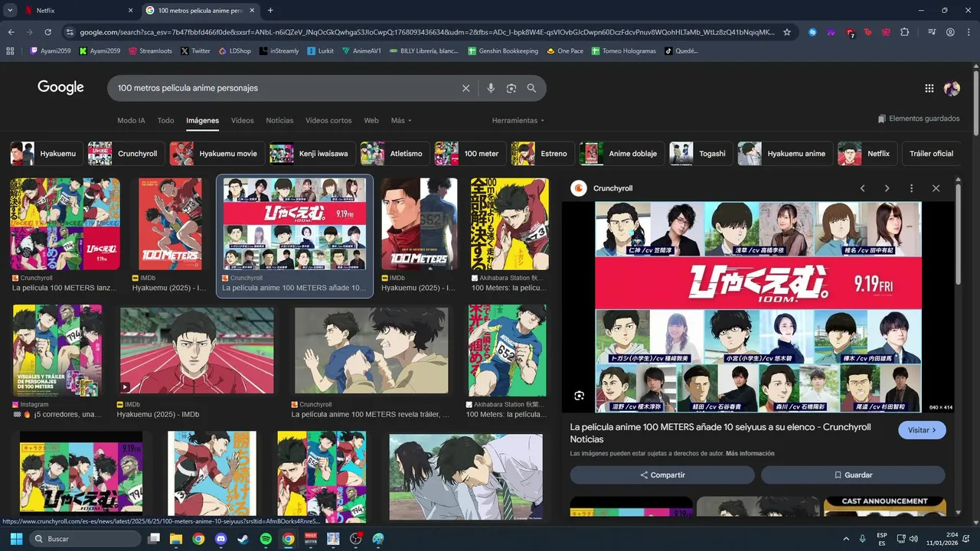Open the media controls icon in Chrome toolbar

(932, 32)
